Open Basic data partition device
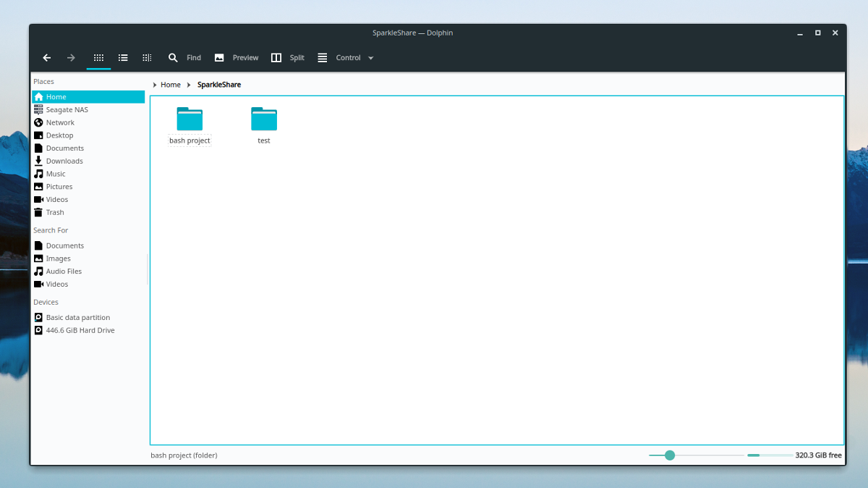868x488 pixels. pos(88,317)
